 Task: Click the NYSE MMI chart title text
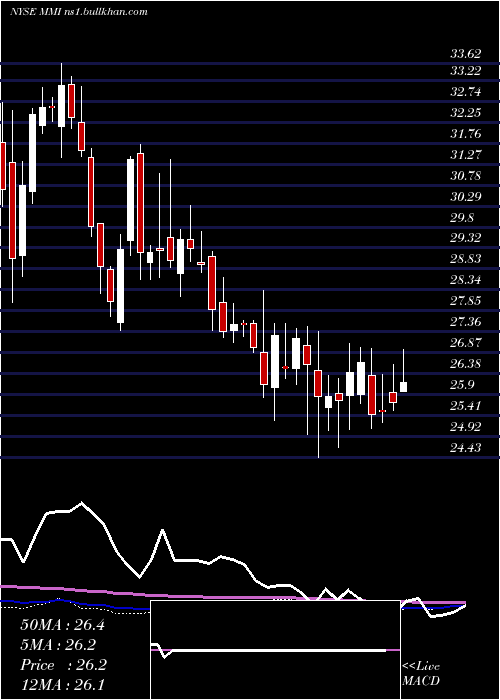pos(79,11)
